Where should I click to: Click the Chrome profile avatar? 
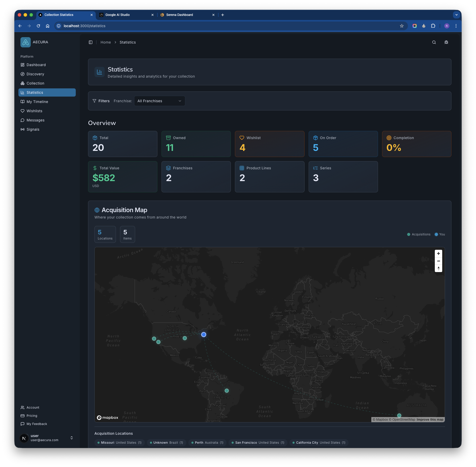pos(447,26)
